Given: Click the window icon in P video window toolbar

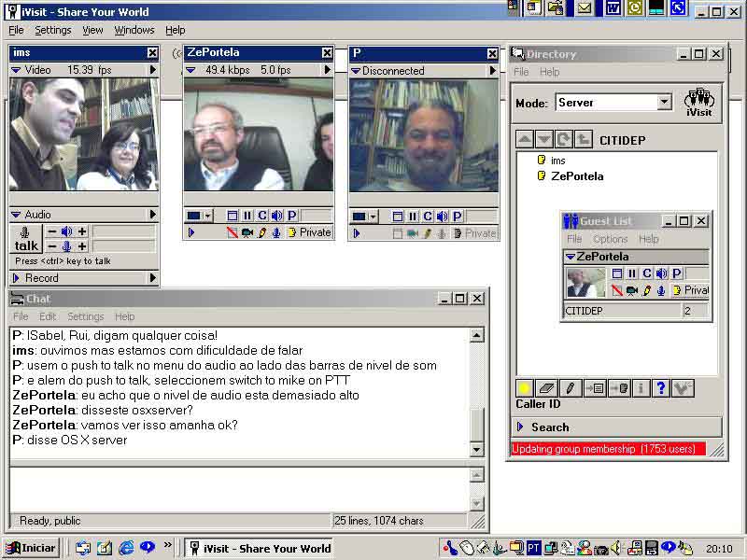Looking at the screenshot, I should [x=398, y=217].
